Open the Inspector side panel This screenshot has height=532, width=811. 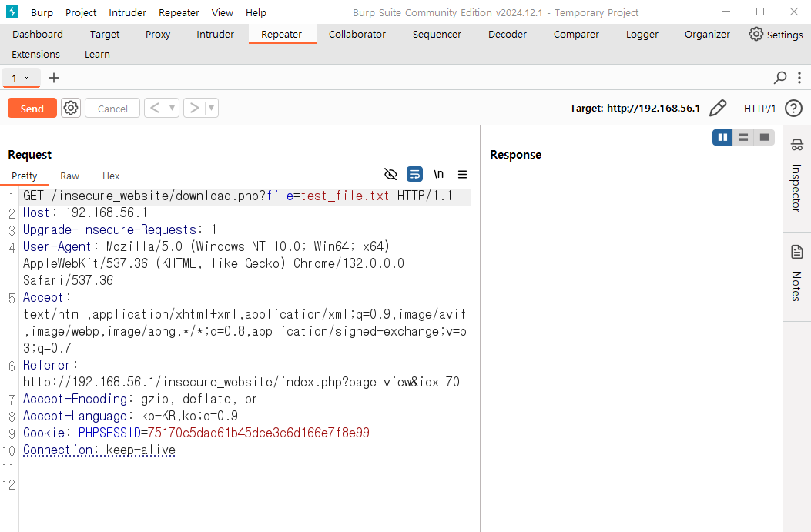click(796, 176)
